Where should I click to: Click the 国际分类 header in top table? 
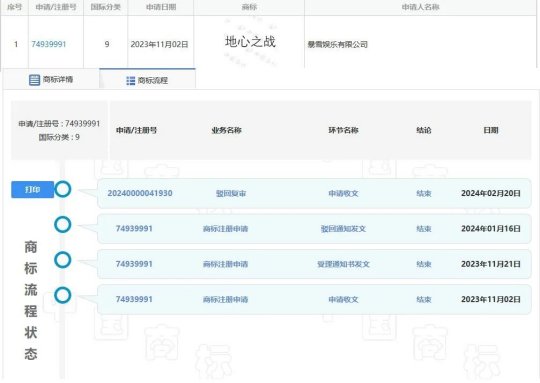pos(106,7)
